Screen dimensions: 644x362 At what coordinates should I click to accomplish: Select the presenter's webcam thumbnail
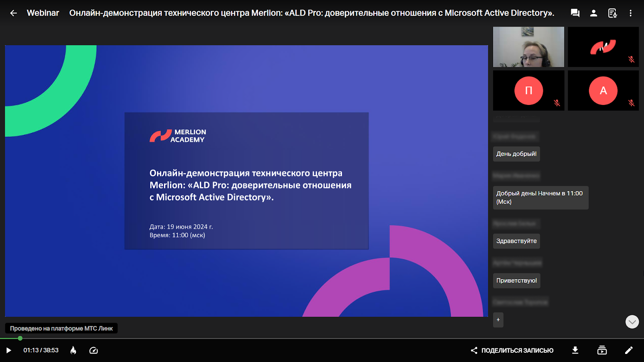528,47
